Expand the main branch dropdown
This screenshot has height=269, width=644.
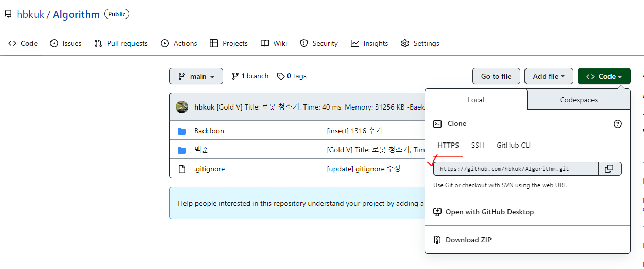(x=196, y=76)
